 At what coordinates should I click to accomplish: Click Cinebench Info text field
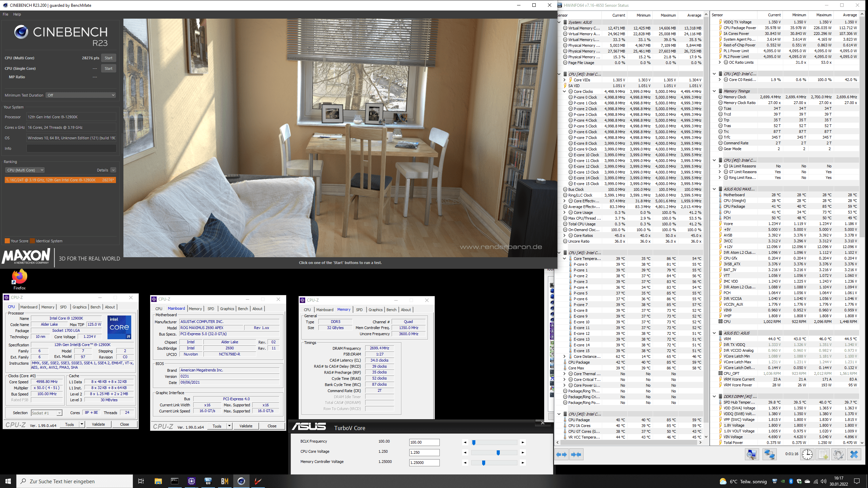click(71, 148)
